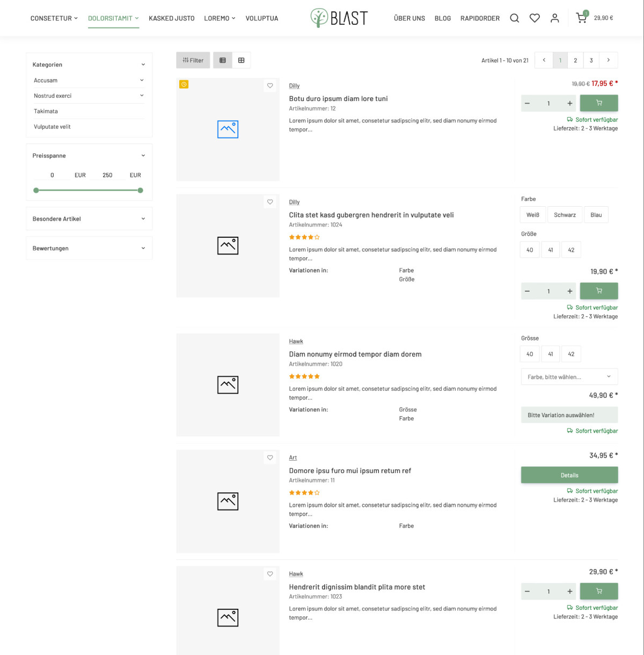644x655 pixels.
Task: Select Größe 40 for Clita stet product
Action: (x=530, y=250)
